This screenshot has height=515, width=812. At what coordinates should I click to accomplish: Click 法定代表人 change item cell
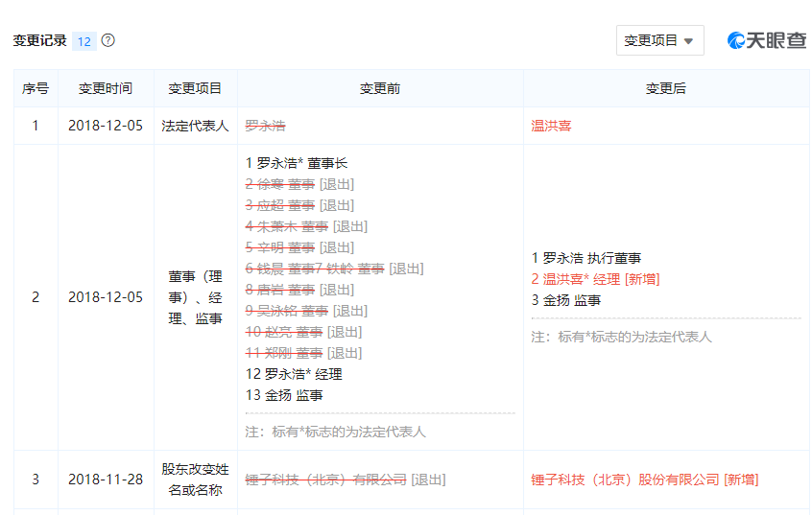195,126
